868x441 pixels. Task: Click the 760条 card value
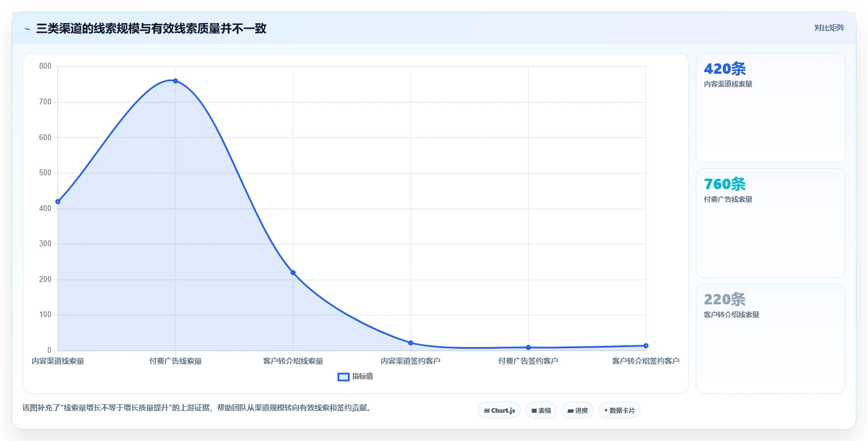725,184
